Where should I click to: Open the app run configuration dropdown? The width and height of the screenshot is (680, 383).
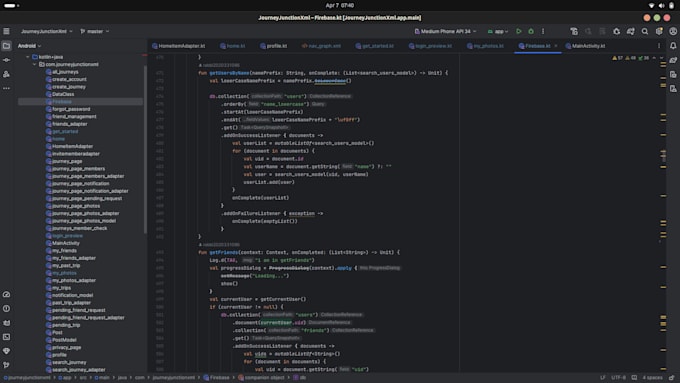pyautogui.click(x=497, y=31)
